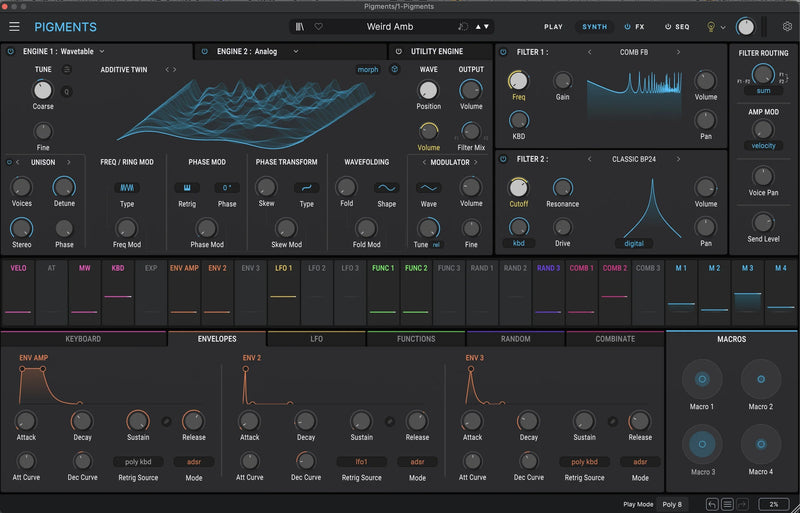
Task: Open ENV AMP adsr mode dropdown
Action: (x=194, y=462)
